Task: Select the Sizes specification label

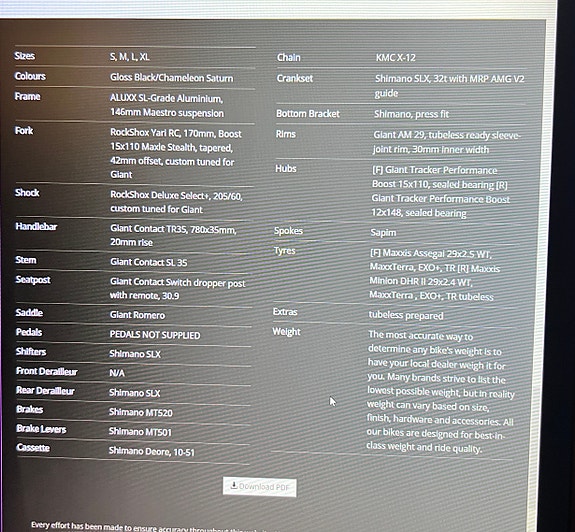Action: pos(25,56)
